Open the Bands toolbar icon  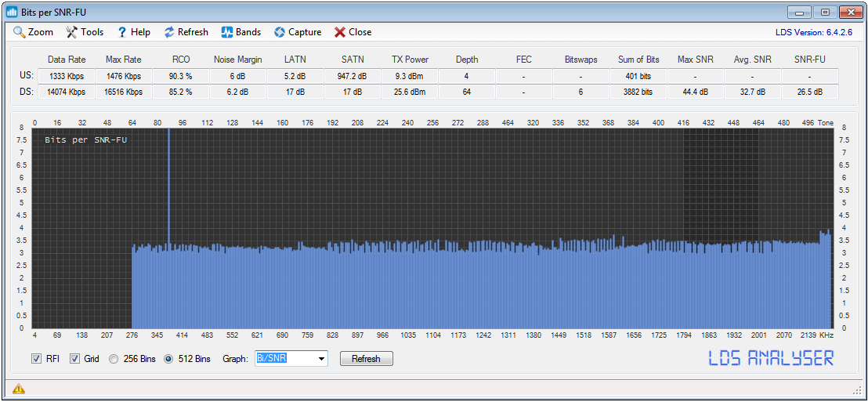[227, 32]
